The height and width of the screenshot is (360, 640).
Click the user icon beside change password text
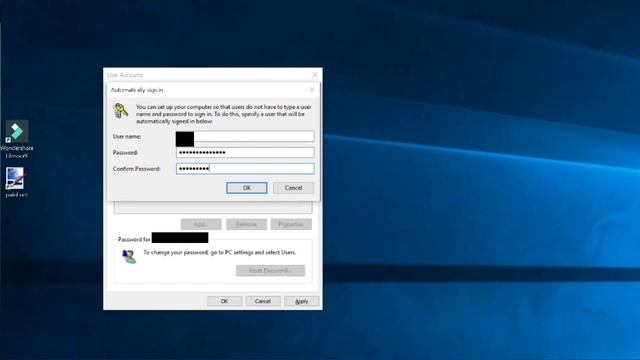(129, 257)
